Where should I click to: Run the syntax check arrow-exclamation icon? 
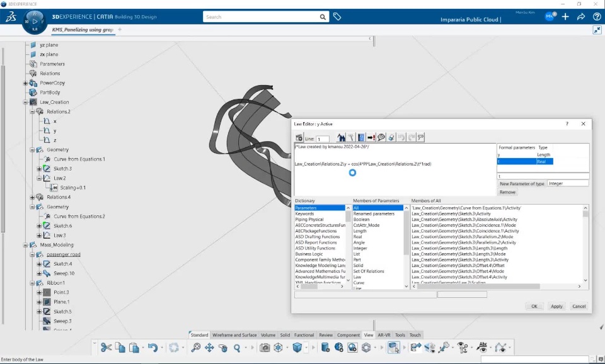[x=371, y=137]
